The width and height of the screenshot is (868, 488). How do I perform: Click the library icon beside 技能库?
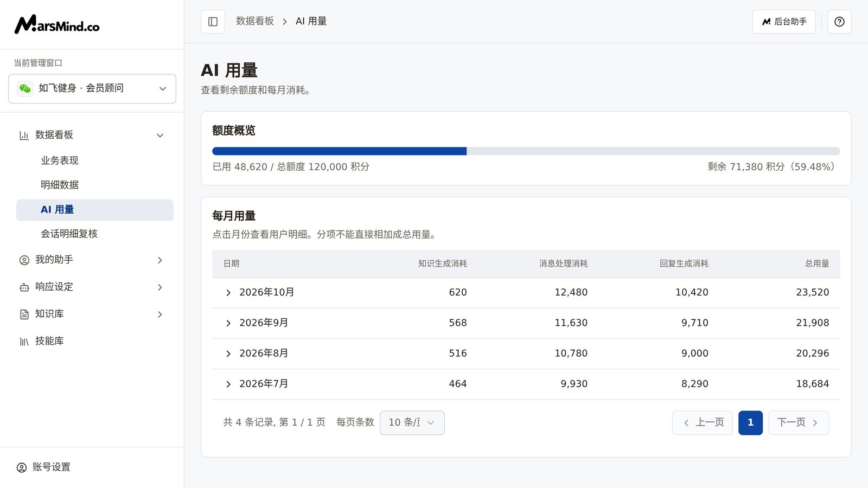(x=24, y=342)
